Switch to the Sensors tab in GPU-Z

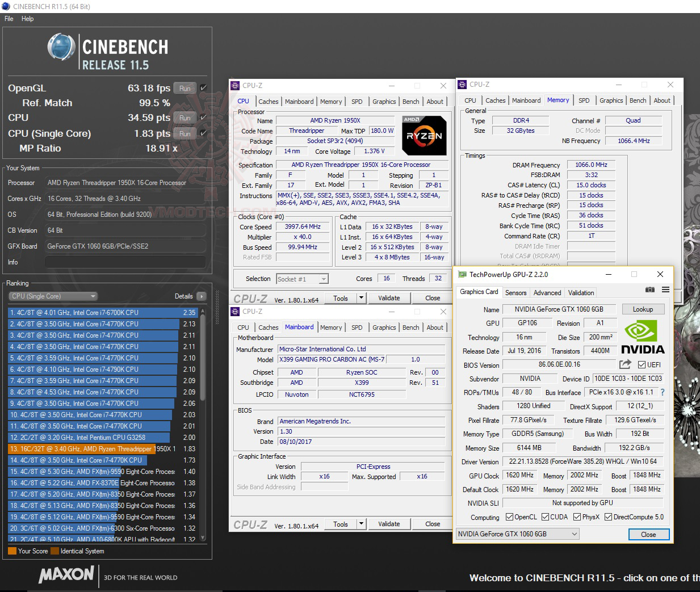pos(515,292)
